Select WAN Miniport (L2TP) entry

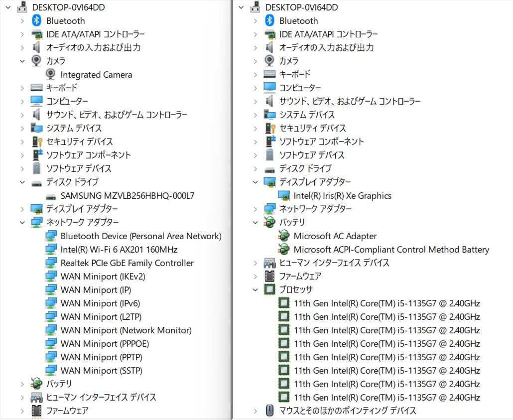pos(101,316)
